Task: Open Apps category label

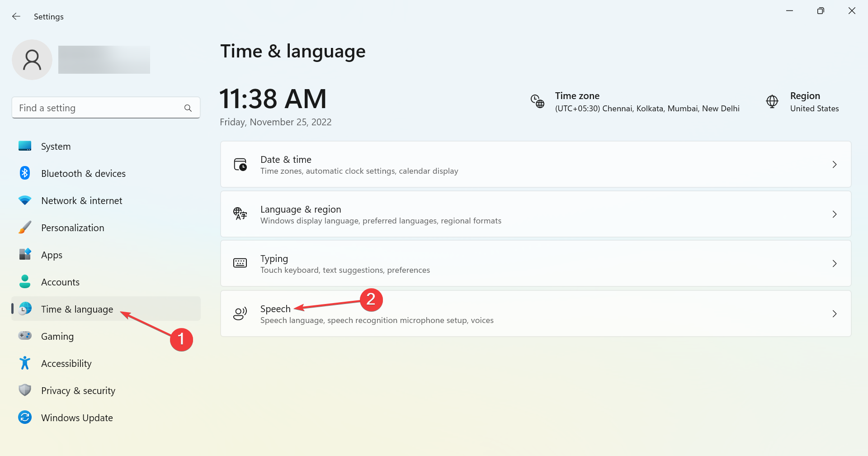Action: (52, 255)
